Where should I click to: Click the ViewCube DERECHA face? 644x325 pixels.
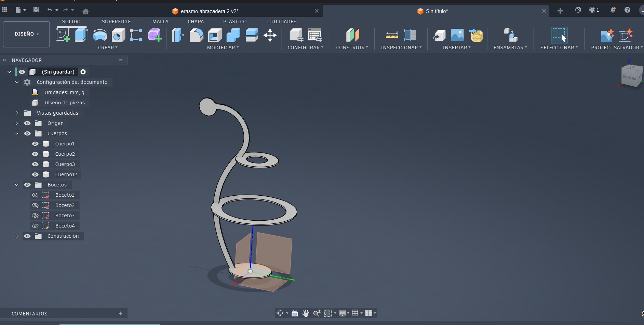click(x=629, y=78)
